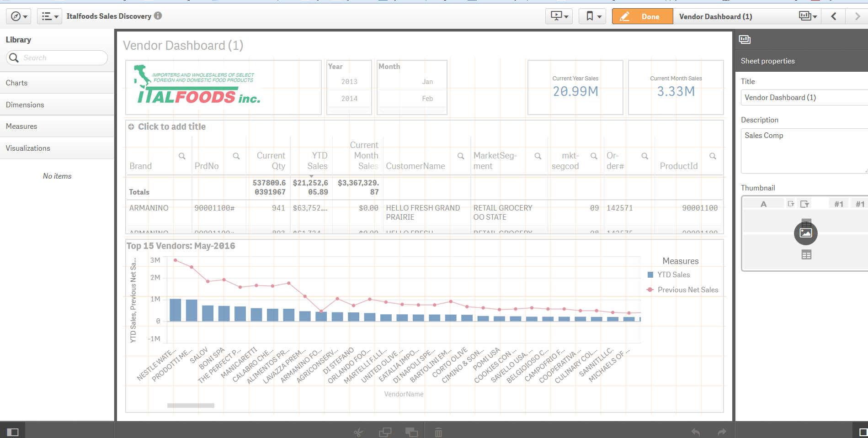
Task: Go to the previous sheet
Action: (834, 16)
